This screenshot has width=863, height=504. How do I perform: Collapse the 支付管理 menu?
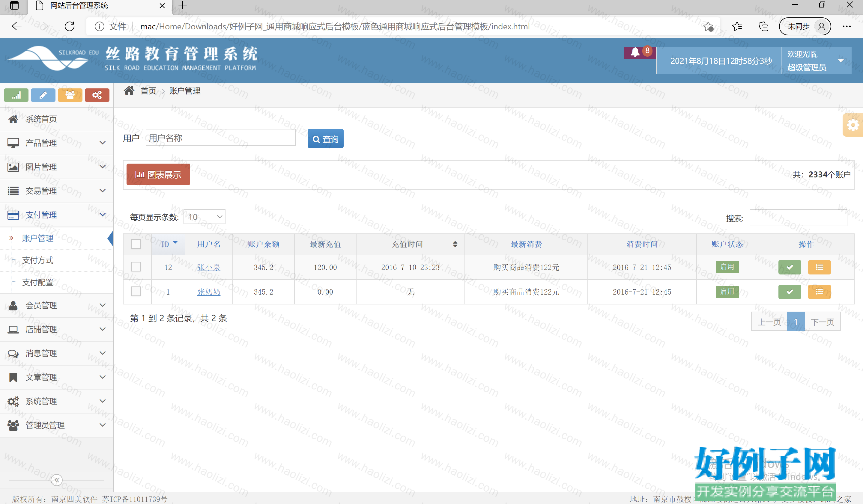tap(57, 215)
